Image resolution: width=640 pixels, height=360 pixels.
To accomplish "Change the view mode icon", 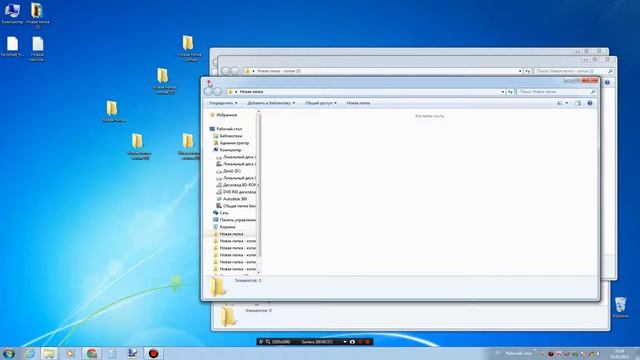I will (x=560, y=103).
